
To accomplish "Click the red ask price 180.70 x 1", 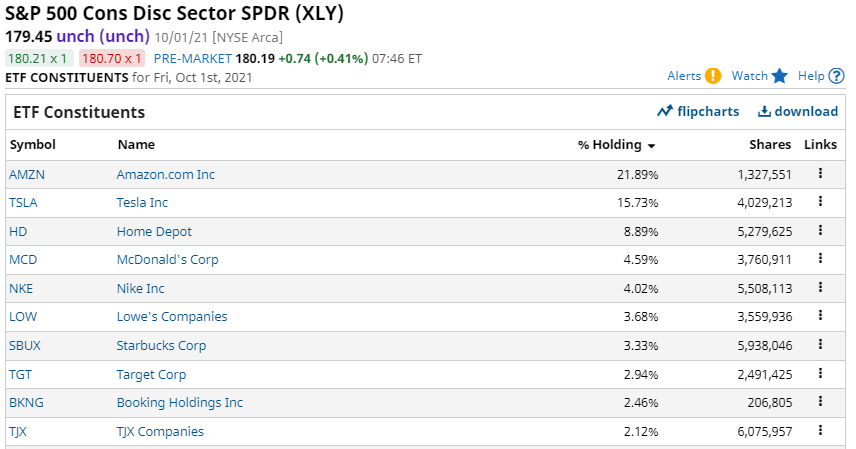I will tap(112, 58).
